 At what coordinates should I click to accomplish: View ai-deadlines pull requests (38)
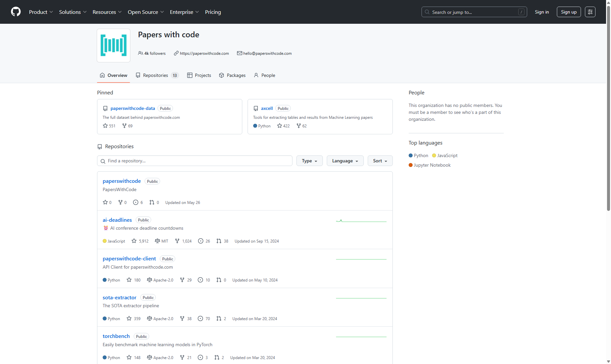click(222, 241)
